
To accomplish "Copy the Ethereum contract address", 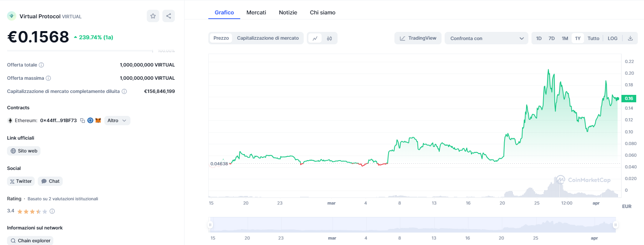I will coord(83,121).
